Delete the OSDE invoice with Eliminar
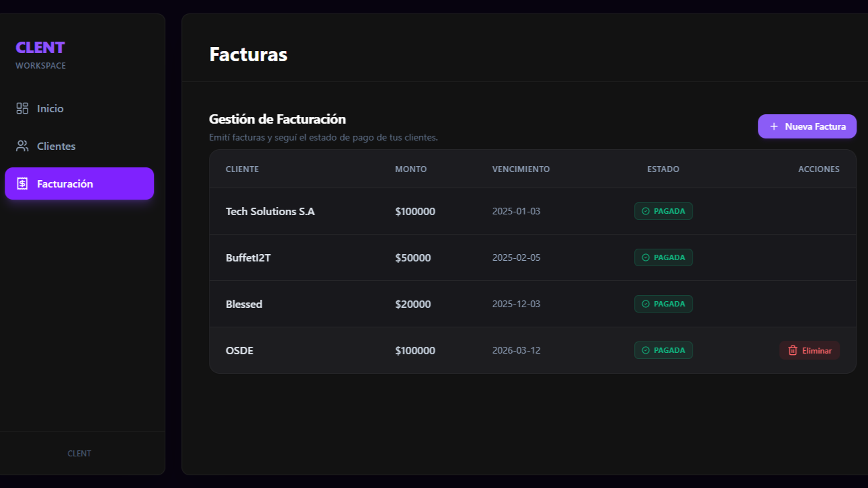 point(810,350)
